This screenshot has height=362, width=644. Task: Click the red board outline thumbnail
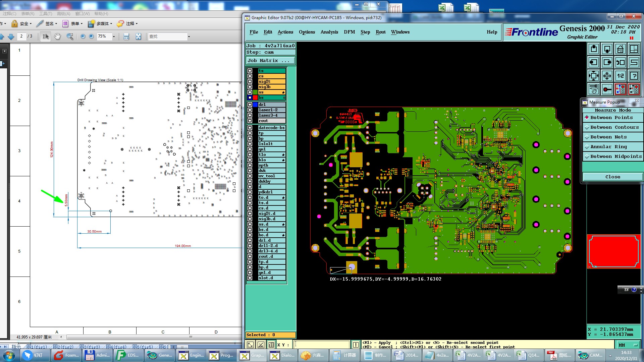coord(614,251)
